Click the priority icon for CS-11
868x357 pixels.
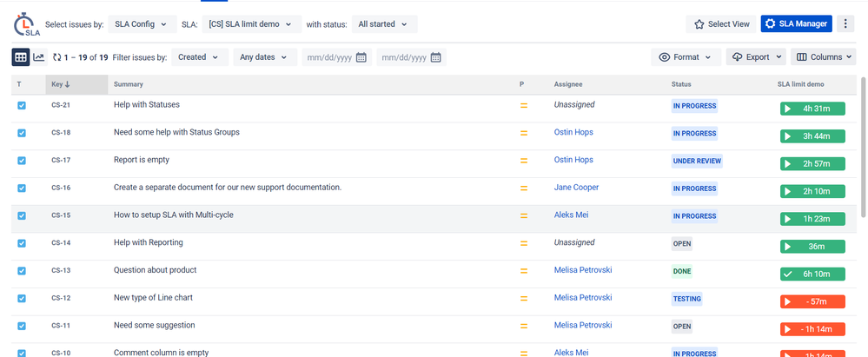[524, 326]
